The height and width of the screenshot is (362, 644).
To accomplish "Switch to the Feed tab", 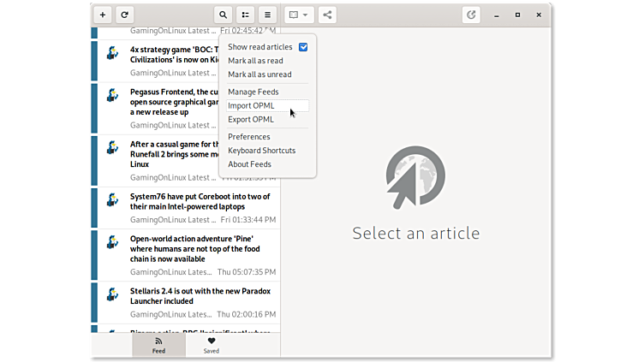I will [158, 344].
